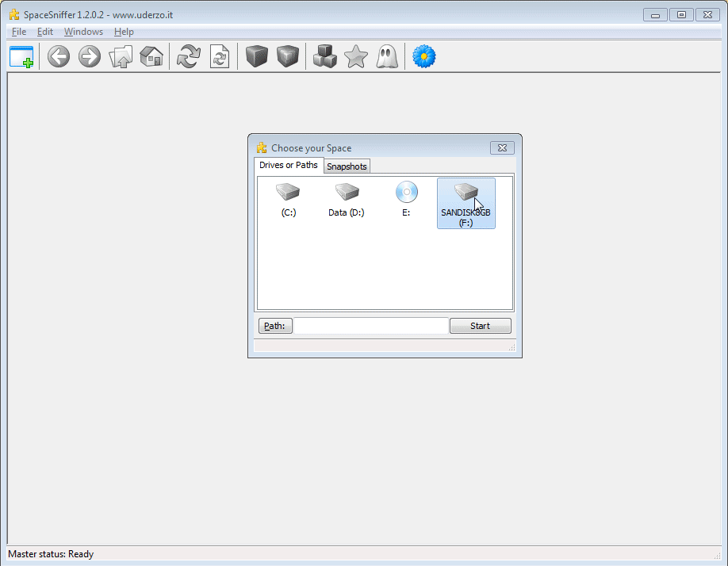Open the Help menu
Screen dimensions: 728x566
(124, 32)
